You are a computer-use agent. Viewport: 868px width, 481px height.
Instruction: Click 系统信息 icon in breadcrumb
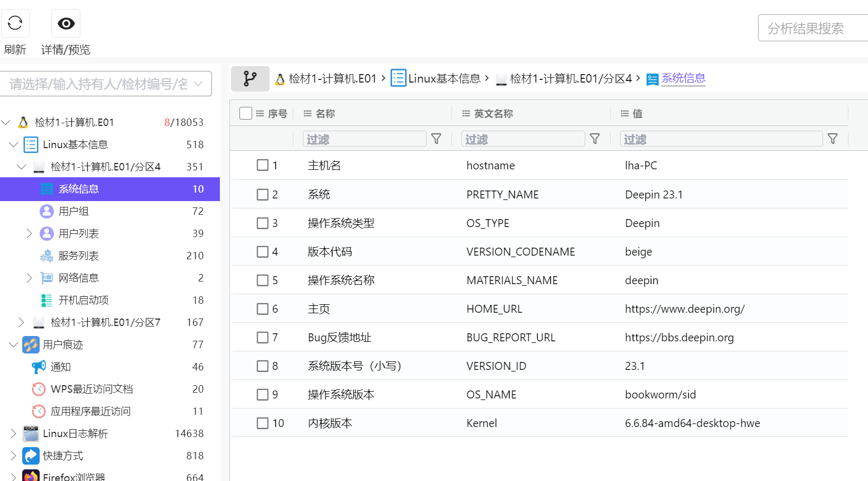pyautogui.click(x=652, y=79)
